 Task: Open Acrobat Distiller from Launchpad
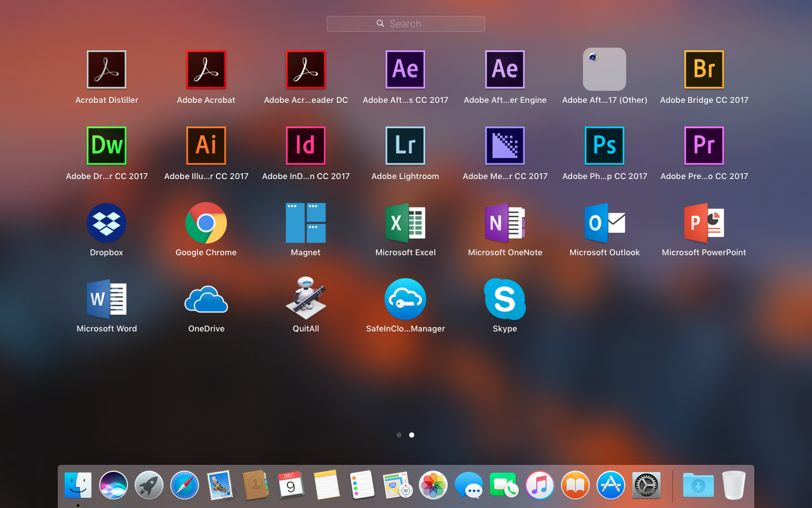[107, 69]
